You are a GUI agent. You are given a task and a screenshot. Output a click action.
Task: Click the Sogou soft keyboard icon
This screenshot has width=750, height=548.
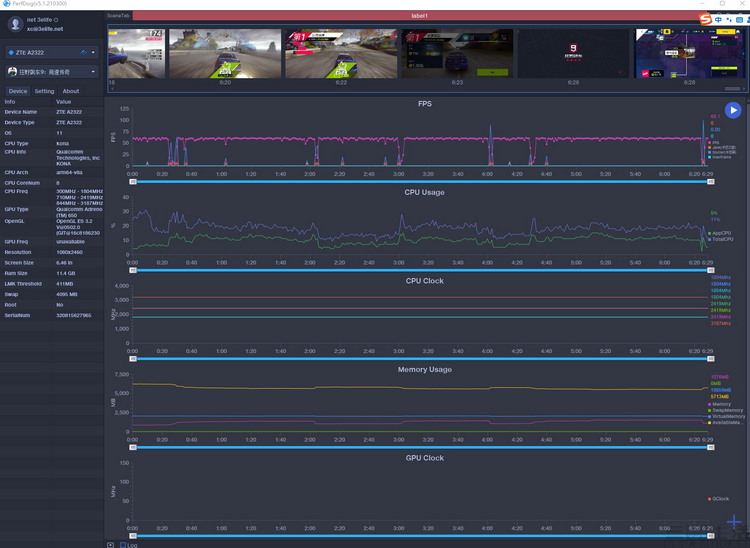pyautogui.click(x=739, y=20)
